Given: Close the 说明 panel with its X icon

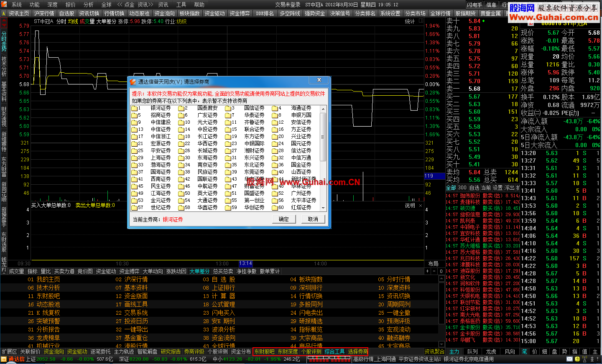Looking at the screenshot, I should pyautogui.click(x=421, y=205).
